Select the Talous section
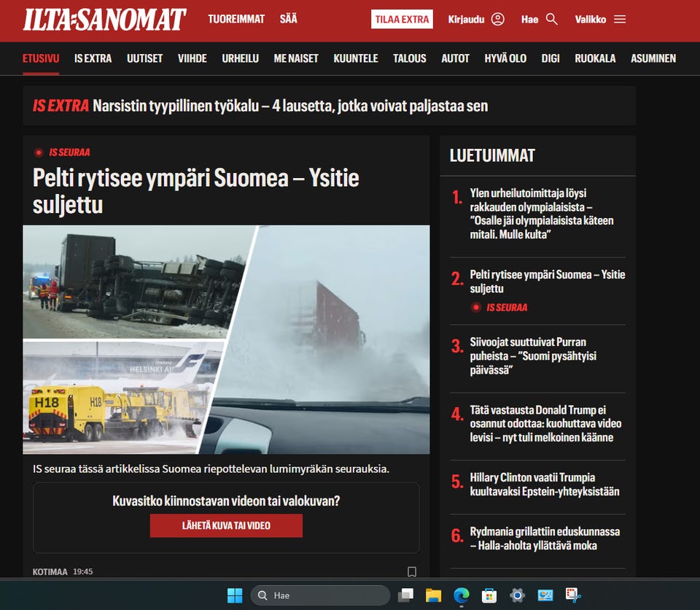The height and width of the screenshot is (610, 700). tap(409, 58)
